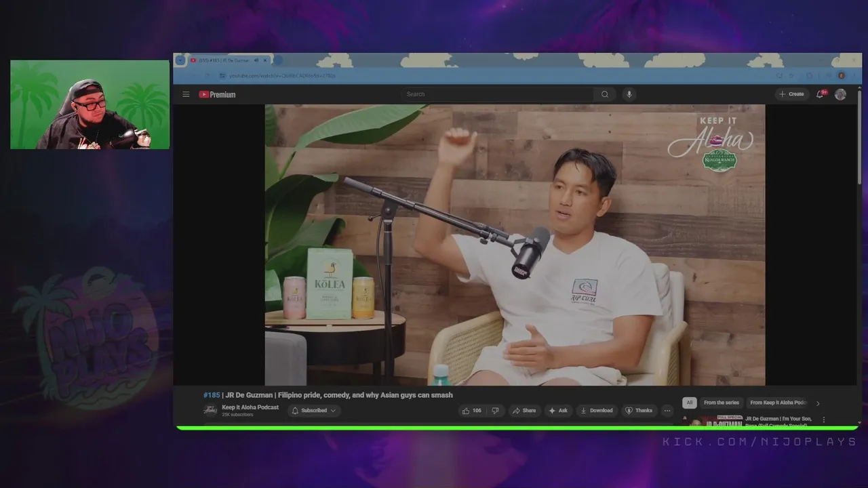
Task: Like the video with thumbs up
Action: (x=471, y=410)
